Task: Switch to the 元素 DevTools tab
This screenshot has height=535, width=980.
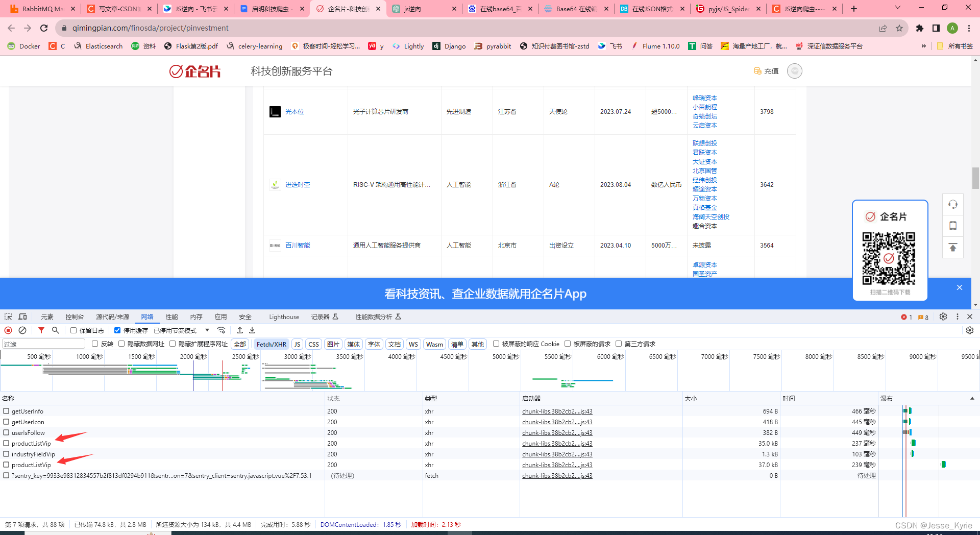Action: [x=47, y=317]
